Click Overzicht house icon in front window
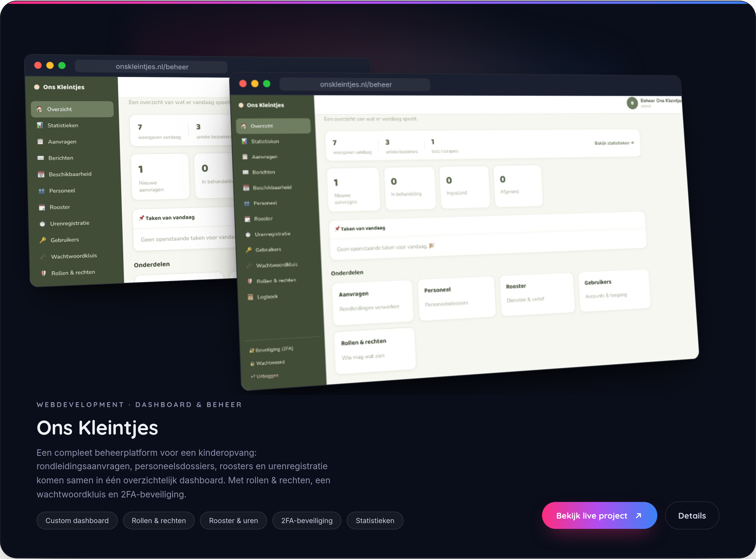Viewport: 756px width, 559px height. coord(243,126)
